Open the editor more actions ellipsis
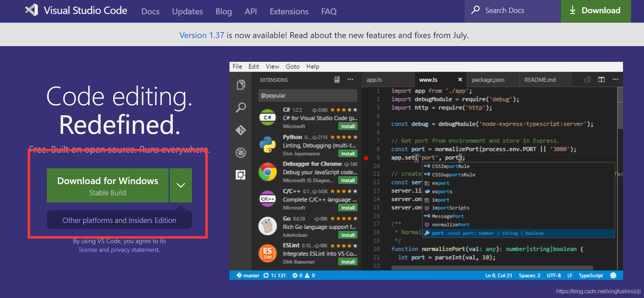The height and width of the screenshot is (298, 644). coord(615,80)
